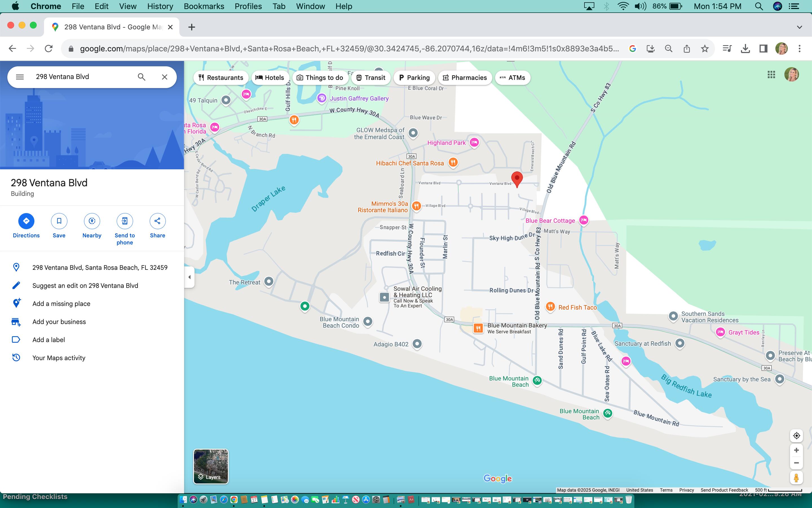Go back in Chrome
The image size is (812, 508).
(12, 49)
